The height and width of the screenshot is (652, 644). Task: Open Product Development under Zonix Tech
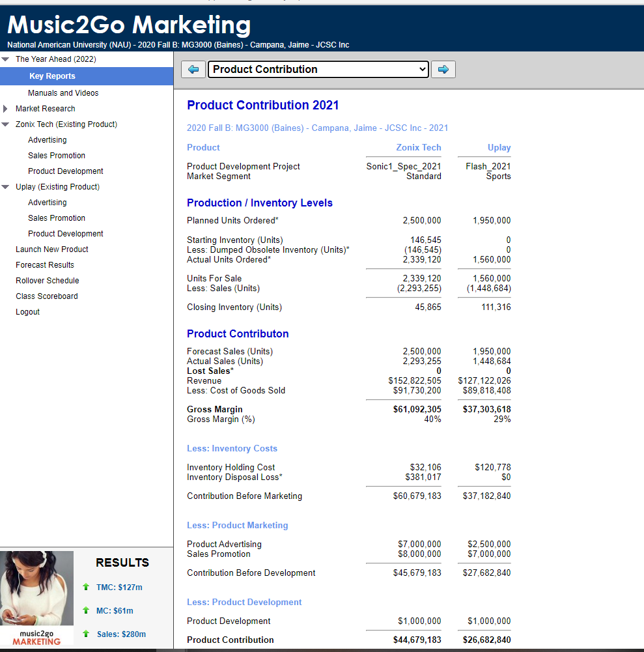66,171
